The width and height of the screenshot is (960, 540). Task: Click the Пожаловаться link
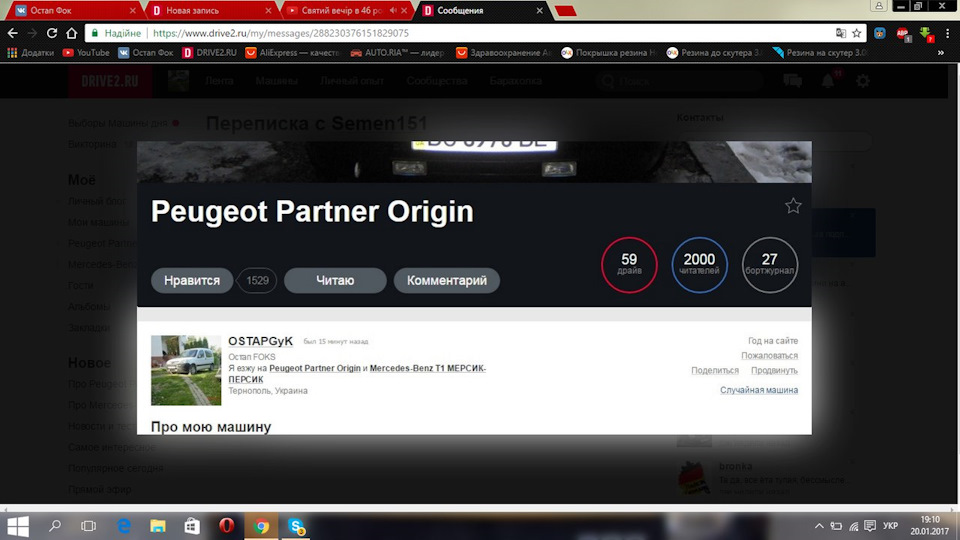(x=770, y=356)
